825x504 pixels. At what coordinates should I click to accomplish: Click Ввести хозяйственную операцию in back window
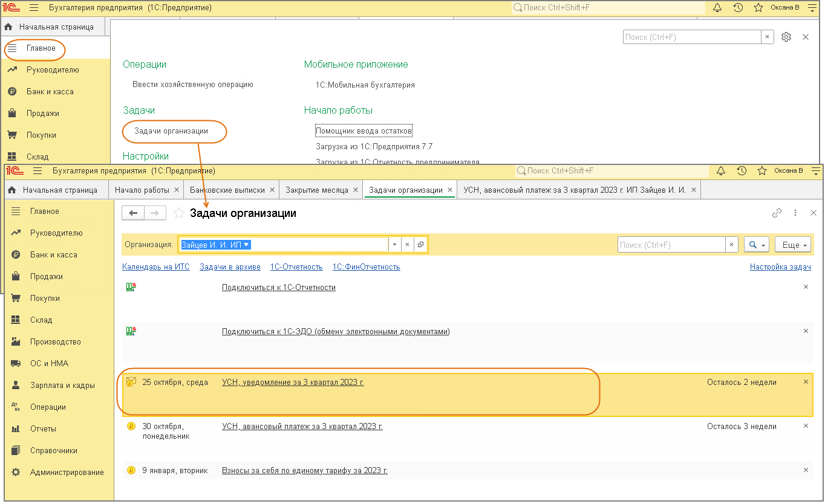(x=193, y=85)
